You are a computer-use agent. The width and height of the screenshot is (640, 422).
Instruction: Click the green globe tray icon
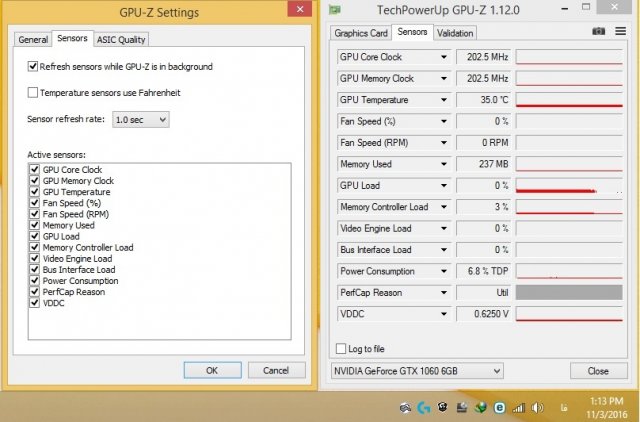click(x=481, y=408)
